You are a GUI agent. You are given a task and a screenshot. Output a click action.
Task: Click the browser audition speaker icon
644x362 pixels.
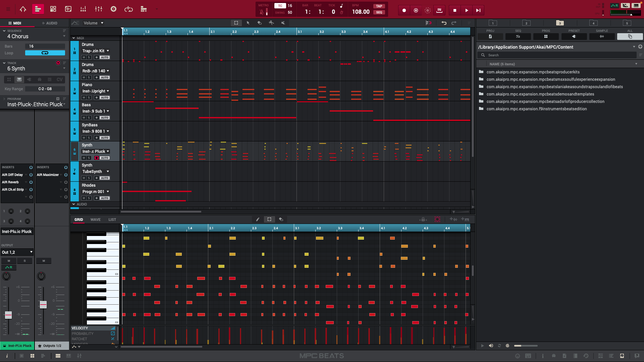(x=491, y=346)
